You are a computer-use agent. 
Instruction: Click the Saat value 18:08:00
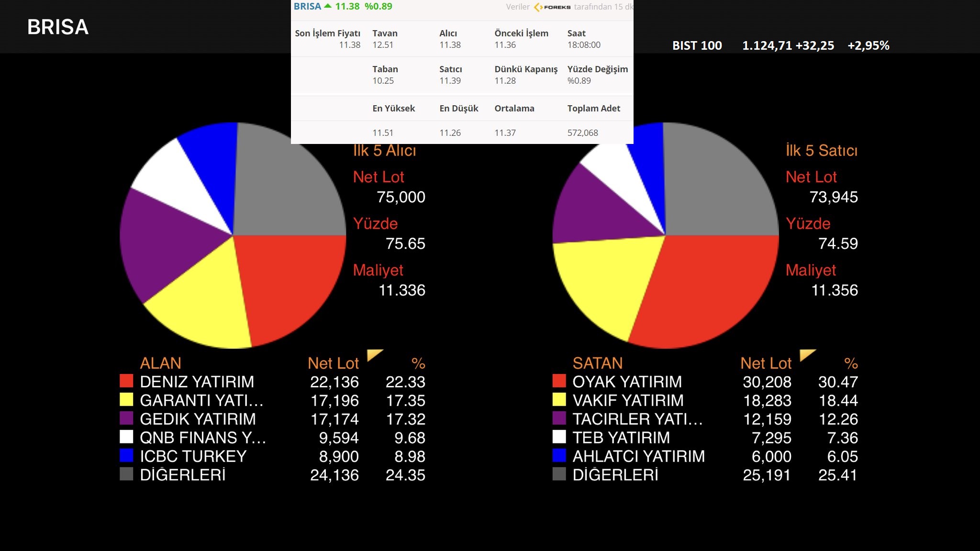point(584,44)
